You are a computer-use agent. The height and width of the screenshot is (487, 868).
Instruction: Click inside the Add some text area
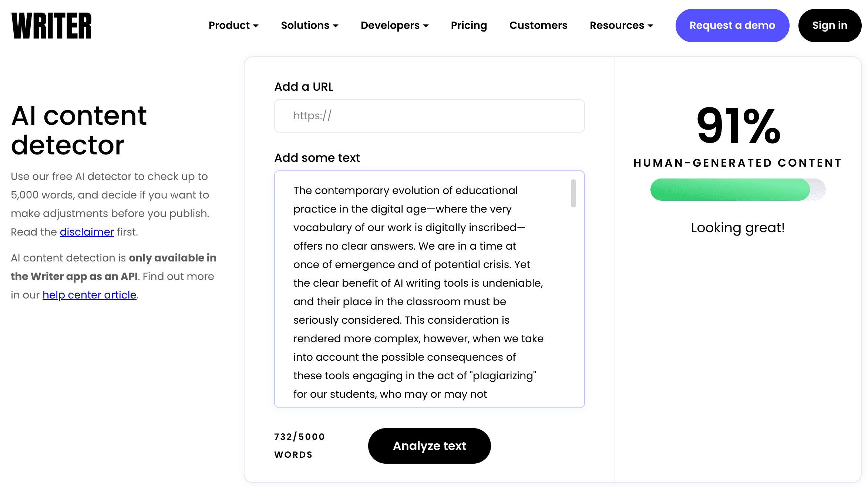[x=418, y=289]
